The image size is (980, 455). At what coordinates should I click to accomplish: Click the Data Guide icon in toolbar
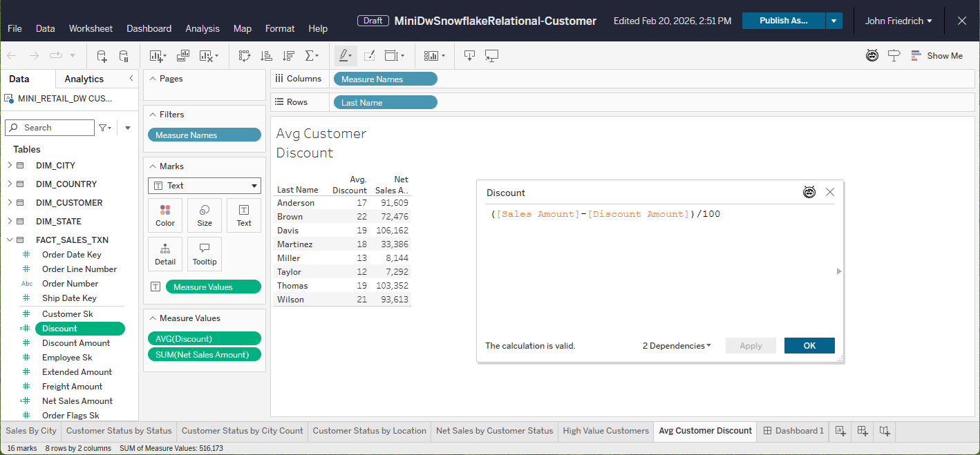tap(894, 56)
